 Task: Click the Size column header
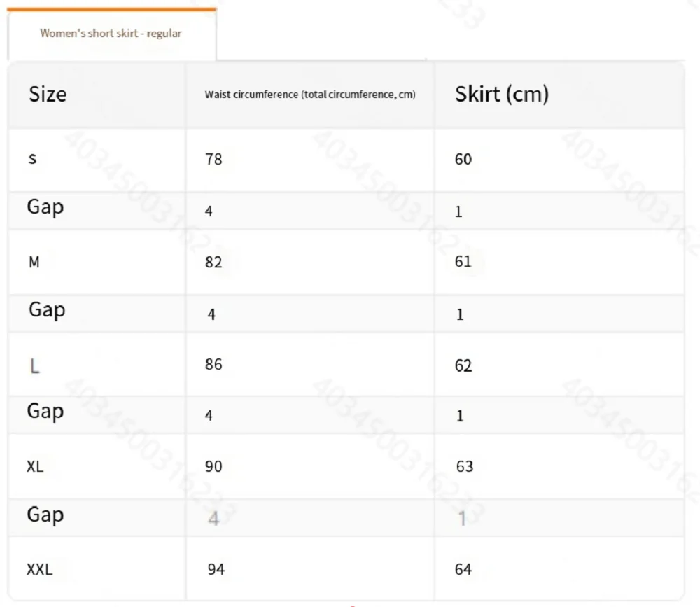click(x=48, y=95)
